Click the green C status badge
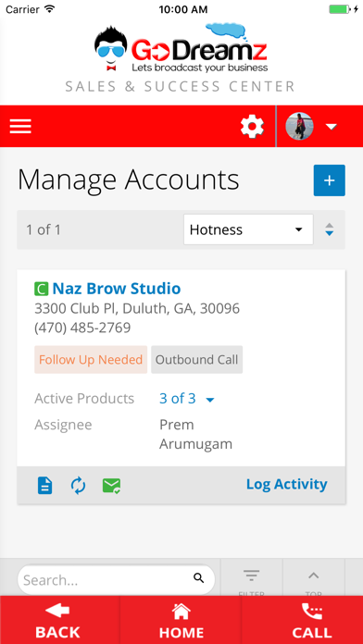Image resolution: width=363 pixels, height=644 pixels. pyautogui.click(x=41, y=289)
